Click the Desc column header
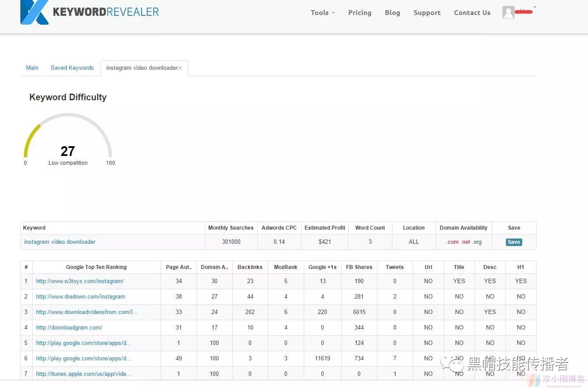This screenshot has width=588, height=390. click(490, 267)
